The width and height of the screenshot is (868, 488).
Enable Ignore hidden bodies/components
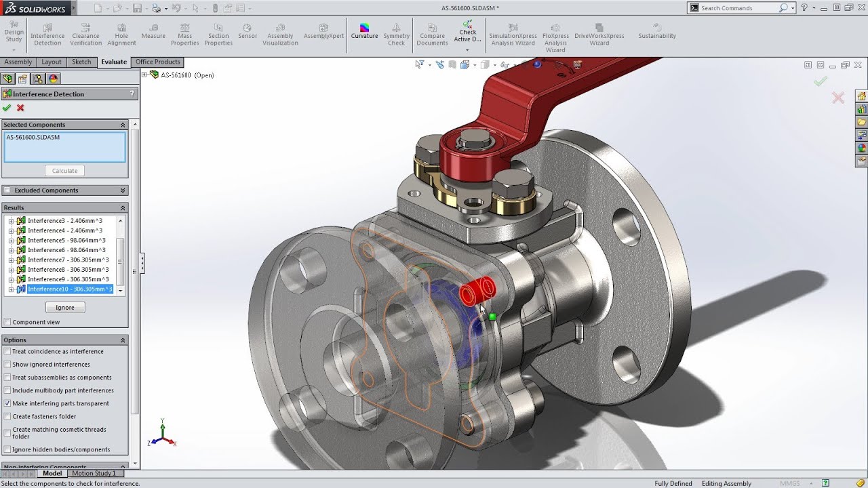[7, 449]
